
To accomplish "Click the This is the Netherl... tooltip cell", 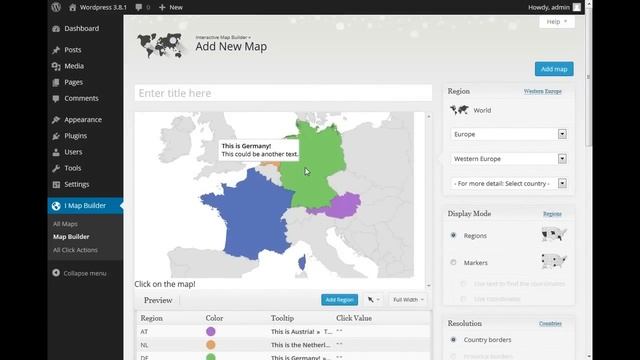I will pos(300,345).
